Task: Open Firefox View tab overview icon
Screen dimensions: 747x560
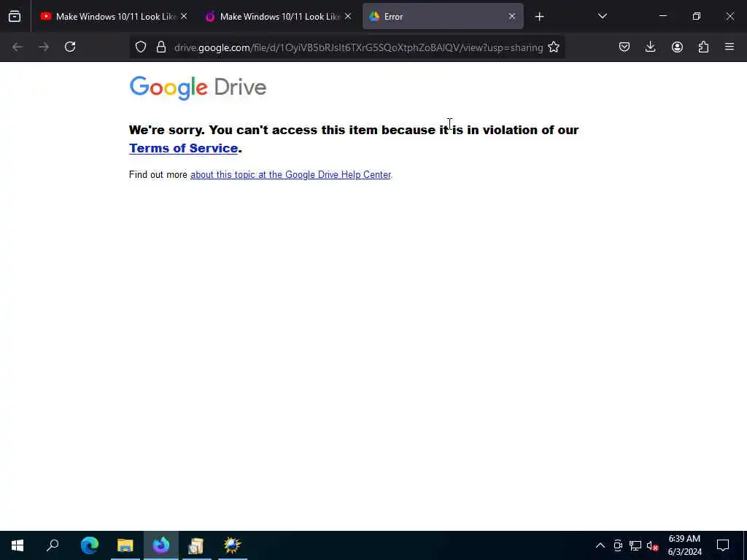Action: (15, 17)
